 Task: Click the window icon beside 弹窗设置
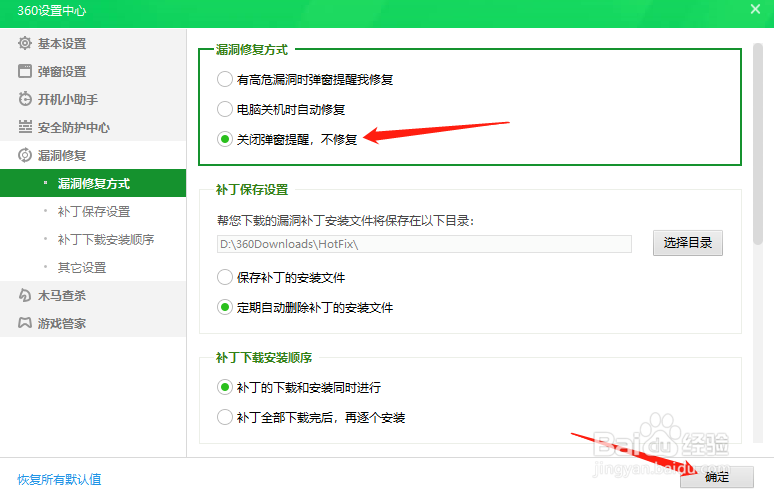pyautogui.click(x=25, y=72)
